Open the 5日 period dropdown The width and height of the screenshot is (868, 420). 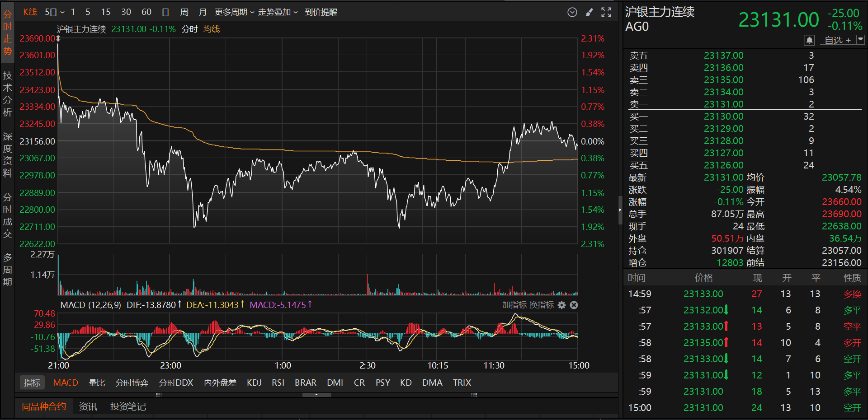pyautogui.click(x=55, y=12)
